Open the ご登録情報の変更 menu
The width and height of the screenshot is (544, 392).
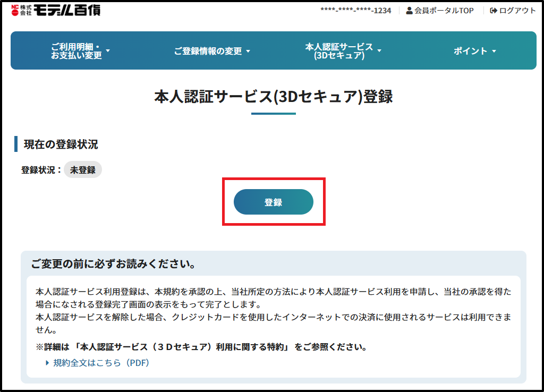(208, 51)
